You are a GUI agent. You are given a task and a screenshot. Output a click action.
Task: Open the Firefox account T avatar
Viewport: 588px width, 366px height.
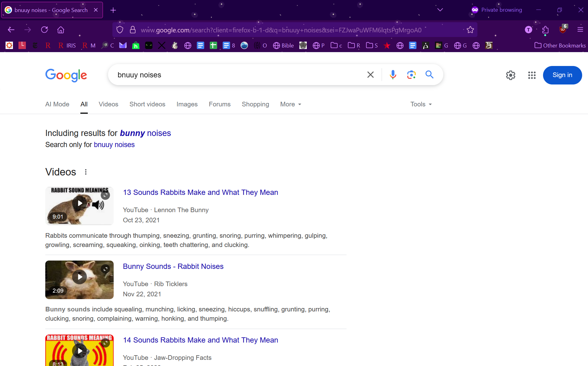click(x=528, y=30)
